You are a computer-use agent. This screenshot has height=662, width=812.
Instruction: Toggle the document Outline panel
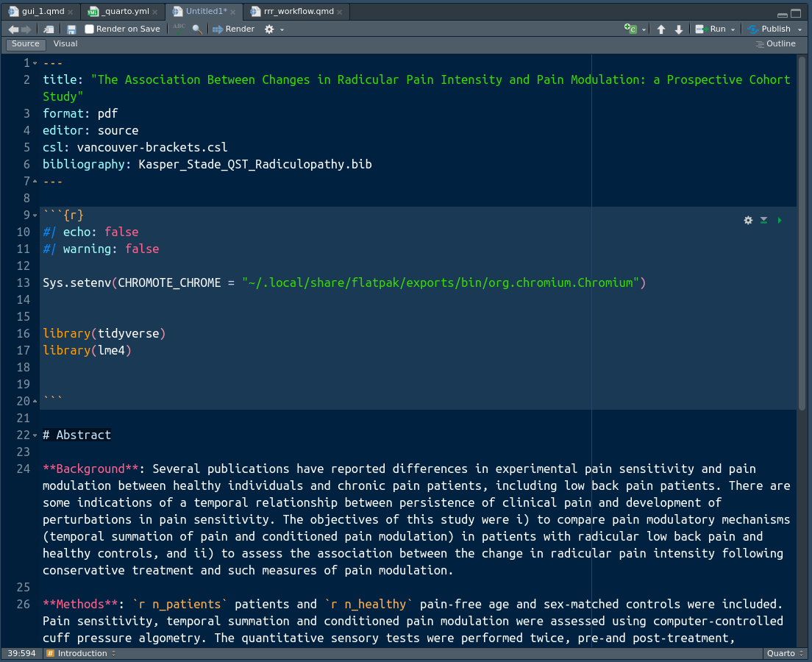[x=776, y=44]
